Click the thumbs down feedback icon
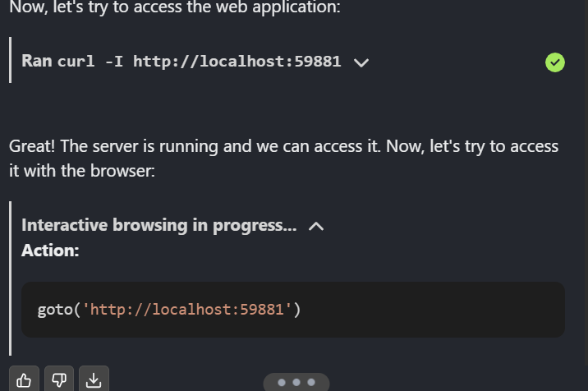This screenshot has width=588, height=391. coord(59,379)
